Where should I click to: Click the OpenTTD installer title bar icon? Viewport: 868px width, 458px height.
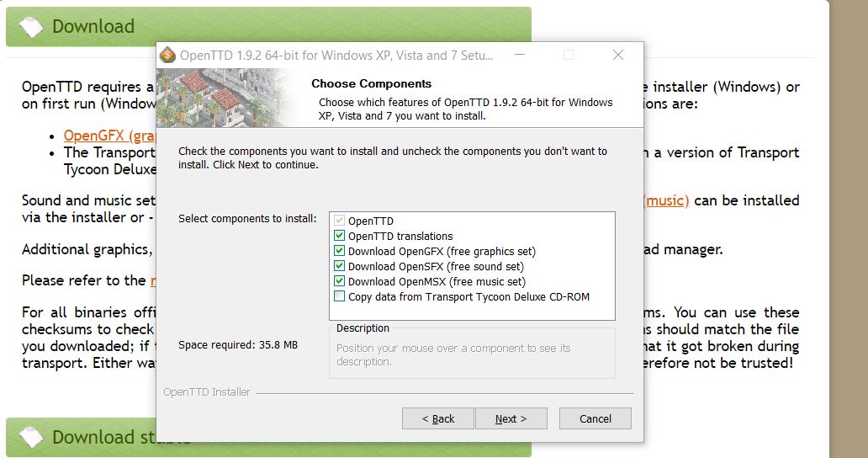click(x=167, y=56)
